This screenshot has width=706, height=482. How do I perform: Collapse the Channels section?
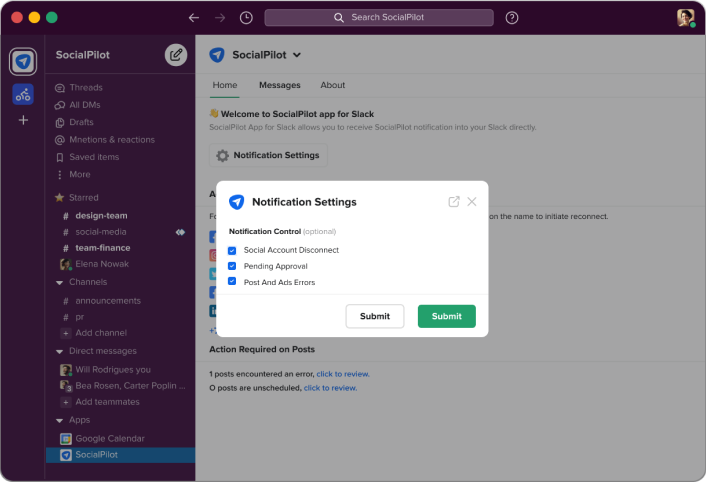tap(59, 283)
